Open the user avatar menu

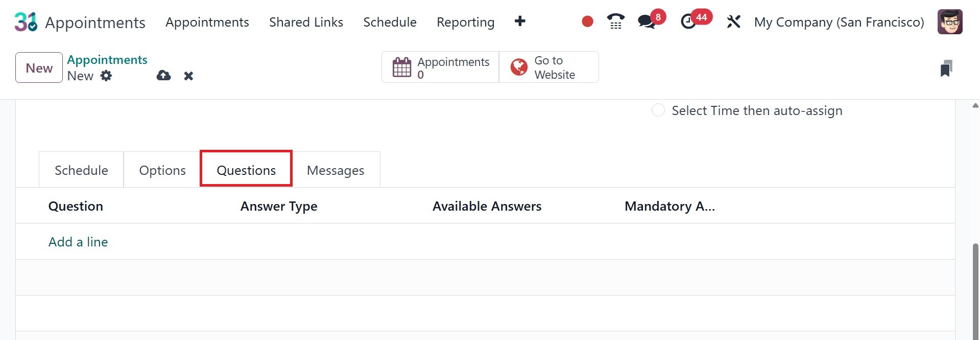tap(949, 22)
